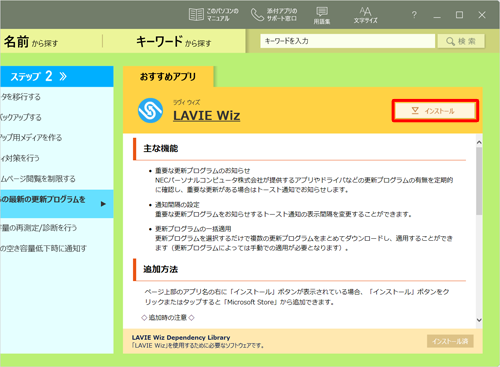Click the question mark help icon
The image size is (500, 367).
pos(414,15)
